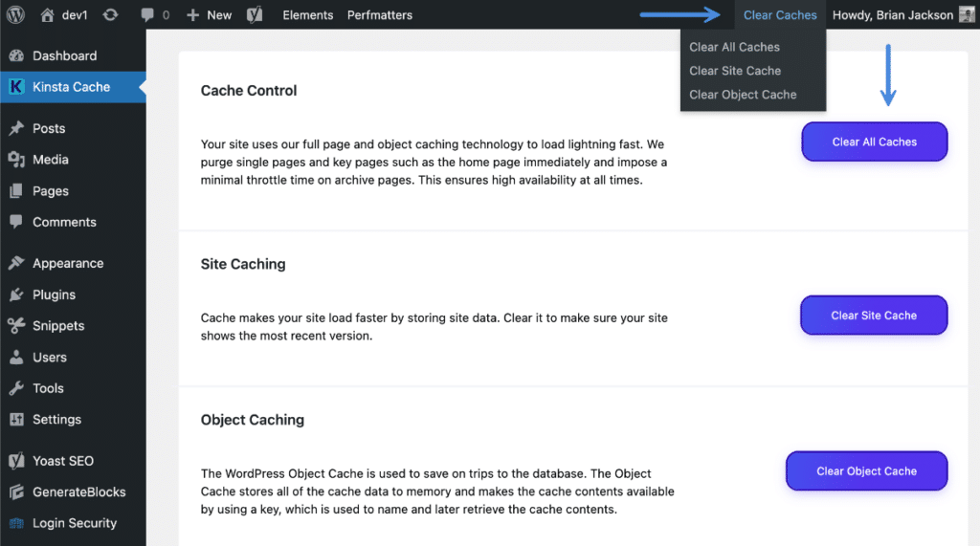Open the Yoast icon in the admin bar
This screenshot has height=546, width=980.
pos(255,14)
